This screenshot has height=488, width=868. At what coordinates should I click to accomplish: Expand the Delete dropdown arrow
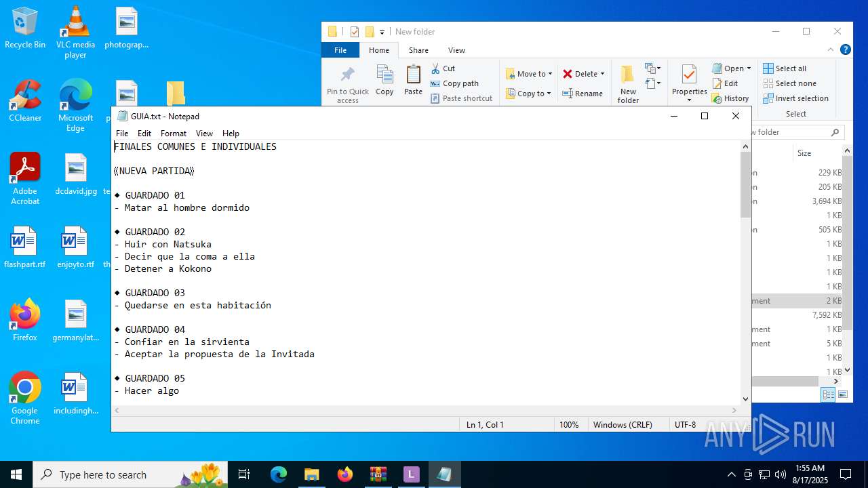[602, 74]
